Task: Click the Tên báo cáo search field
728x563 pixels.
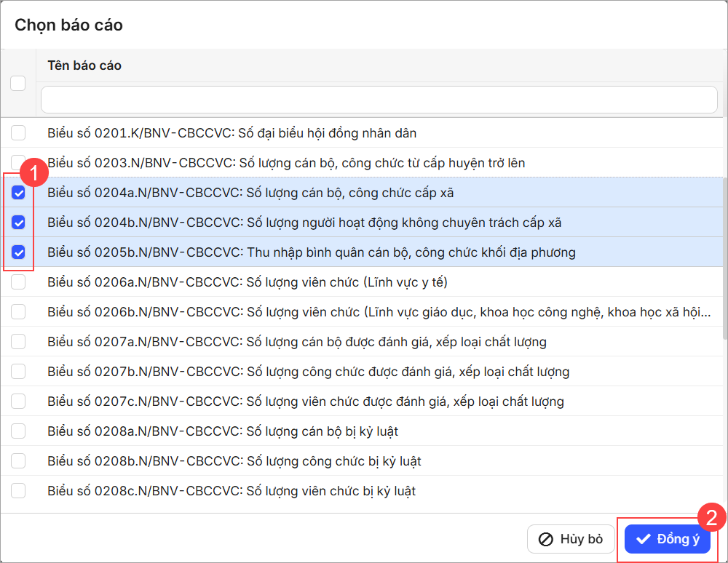Action: click(x=379, y=100)
